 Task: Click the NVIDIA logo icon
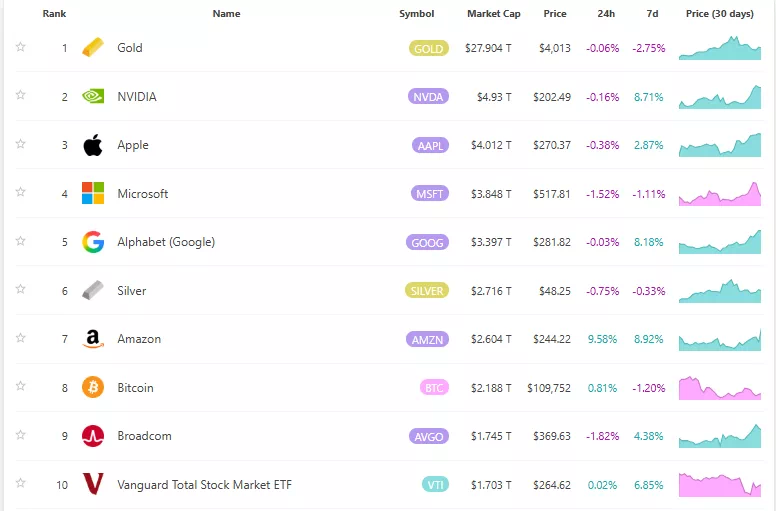coord(92,97)
